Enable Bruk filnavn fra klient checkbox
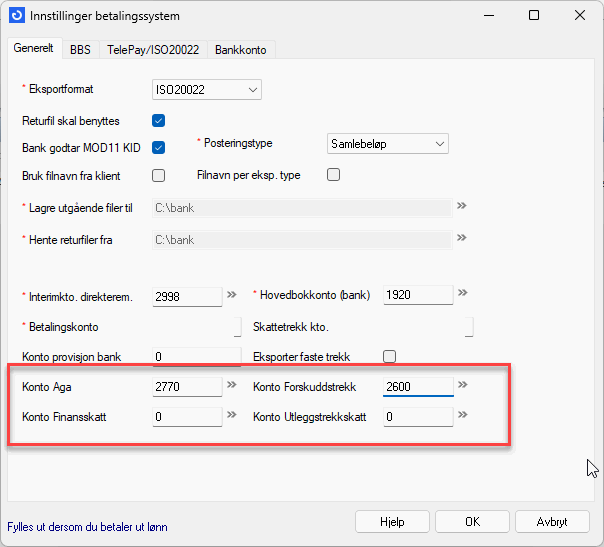The width and height of the screenshot is (604, 547). pyautogui.click(x=158, y=175)
